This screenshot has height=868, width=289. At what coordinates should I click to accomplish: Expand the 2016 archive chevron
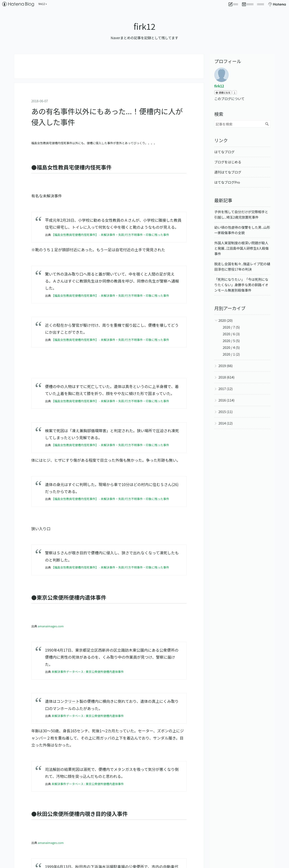point(216,400)
